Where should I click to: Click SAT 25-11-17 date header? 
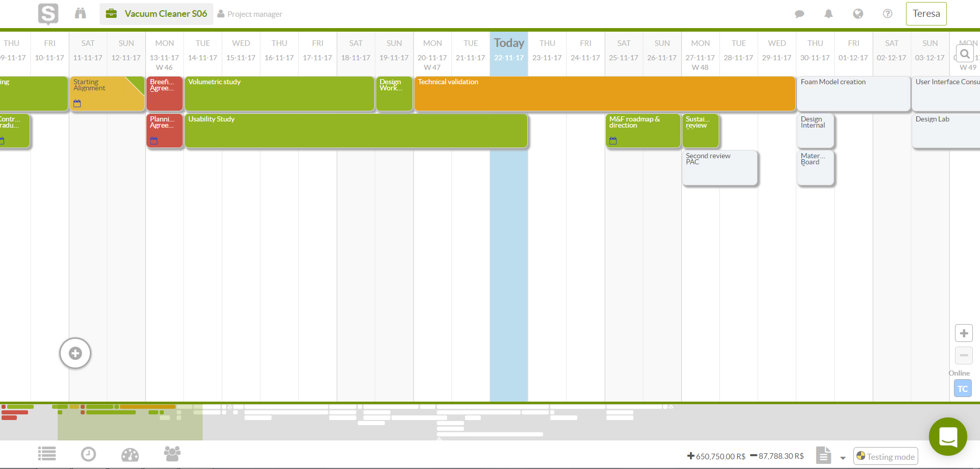pos(624,50)
